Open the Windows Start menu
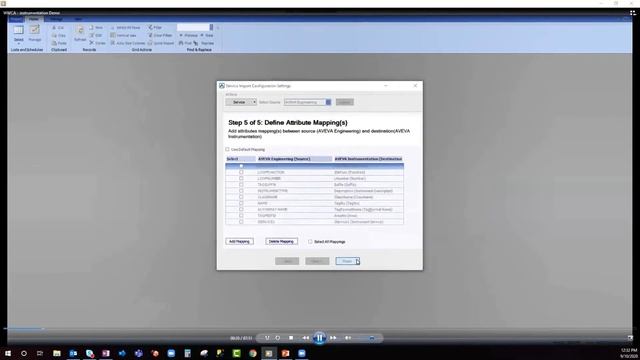The width and height of the screenshot is (640, 360). pos(8,353)
